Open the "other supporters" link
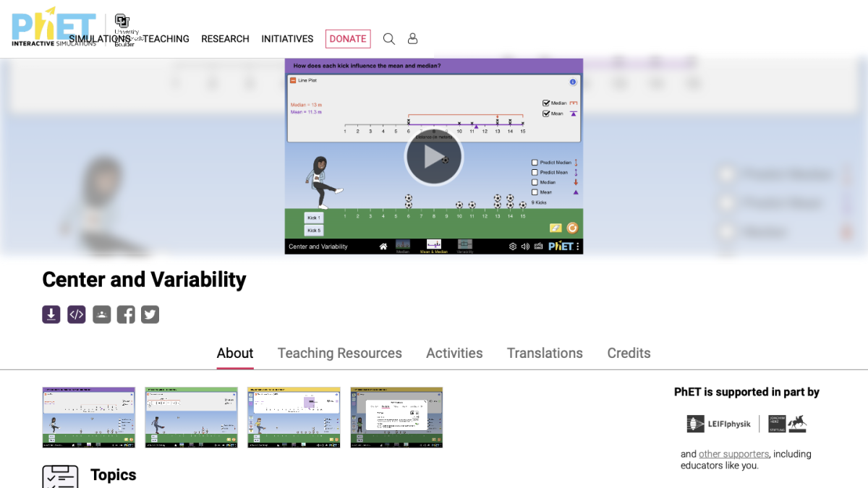The width and height of the screenshot is (868, 488). (x=733, y=453)
